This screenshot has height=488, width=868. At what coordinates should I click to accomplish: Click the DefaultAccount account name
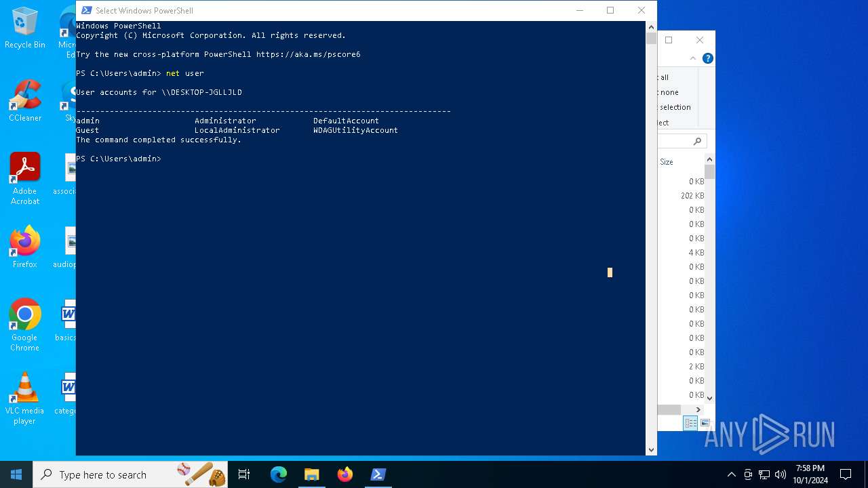[346, 121]
